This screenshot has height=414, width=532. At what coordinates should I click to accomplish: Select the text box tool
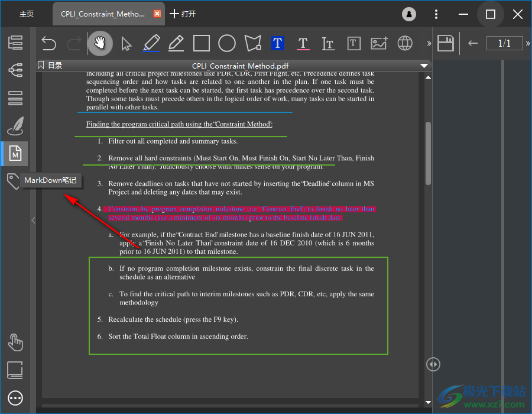tap(354, 43)
